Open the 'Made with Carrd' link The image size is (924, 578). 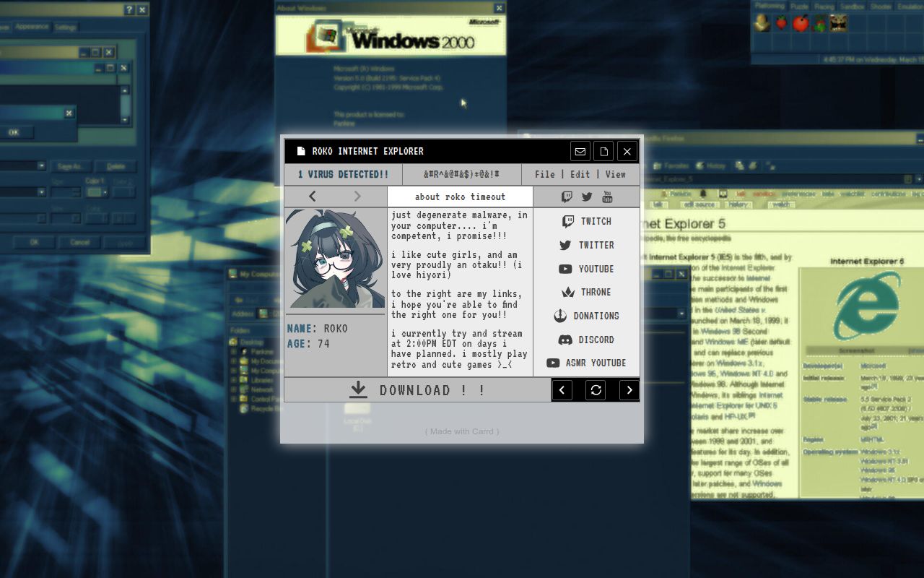click(462, 431)
